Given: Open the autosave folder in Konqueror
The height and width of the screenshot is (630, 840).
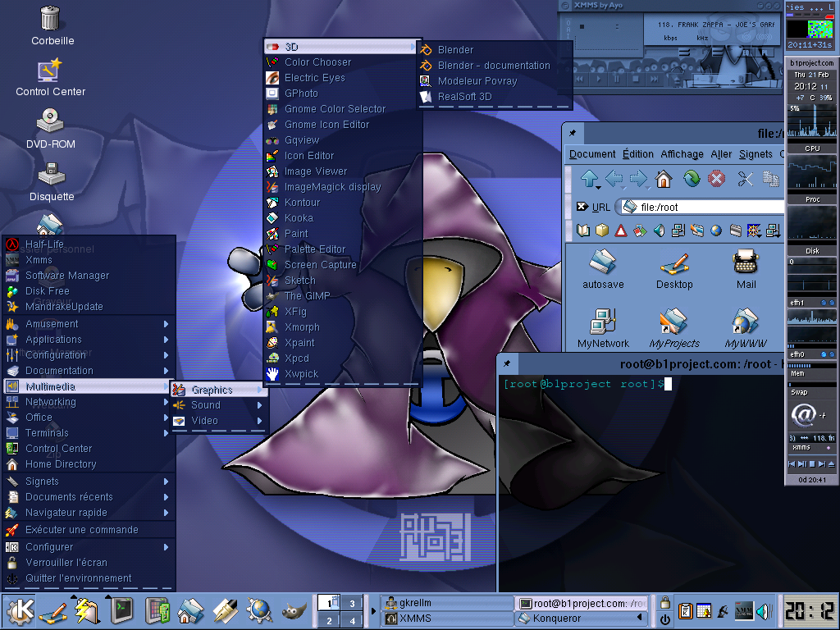Looking at the screenshot, I should (603, 269).
